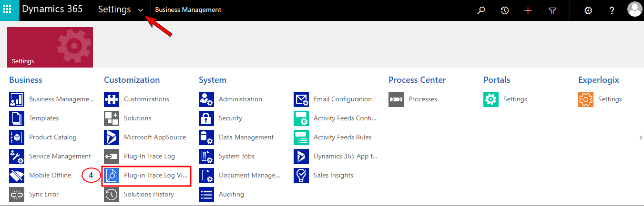Click the Mobile Offline icon
This screenshot has width=644, height=206.
[17, 176]
